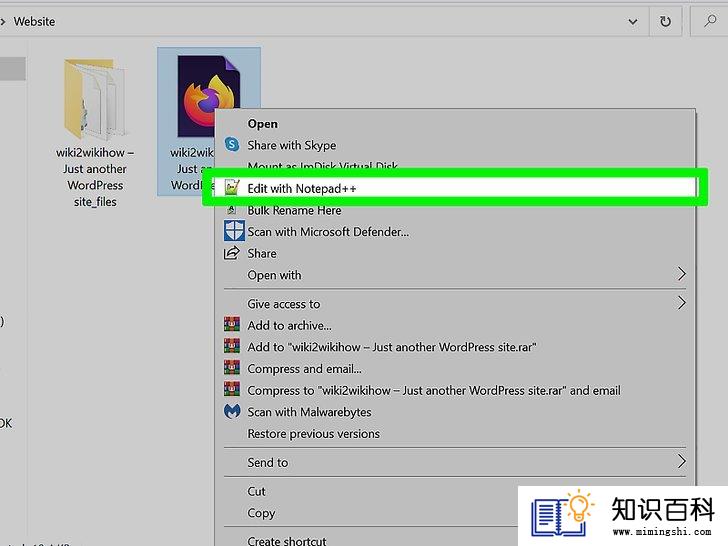The width and height of the screenshot is (728, 546).
Task: Choose Open from context menu
Action: (x=455, y=124)
